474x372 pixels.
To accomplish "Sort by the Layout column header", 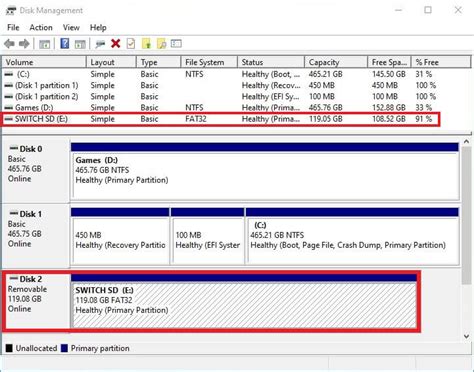I will click(x=111, y=62).
